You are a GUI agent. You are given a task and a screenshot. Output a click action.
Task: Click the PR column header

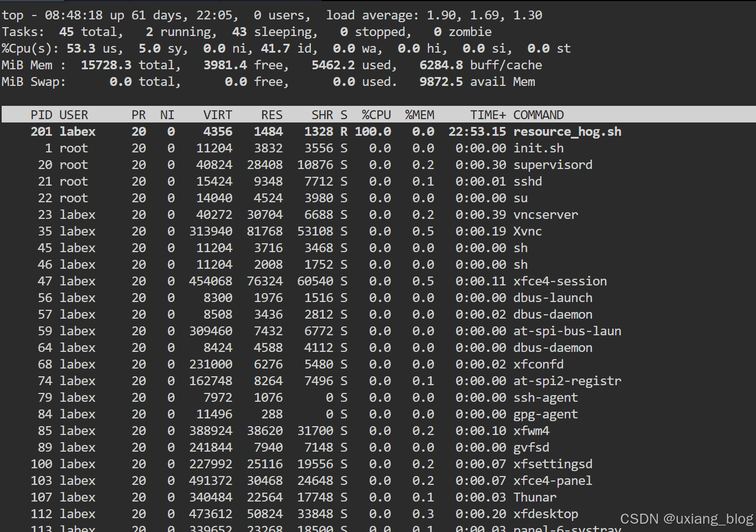(x=139, y=115)
